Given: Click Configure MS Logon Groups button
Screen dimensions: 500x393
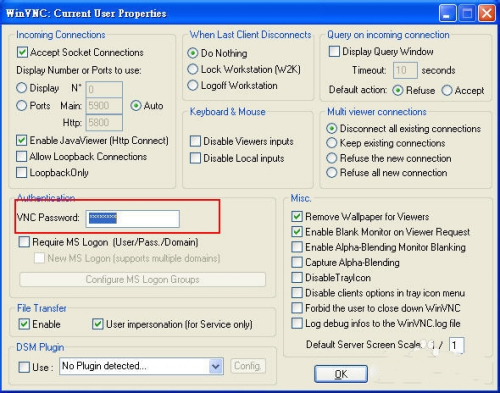Looking at the screenshot, I should (143, 279).
